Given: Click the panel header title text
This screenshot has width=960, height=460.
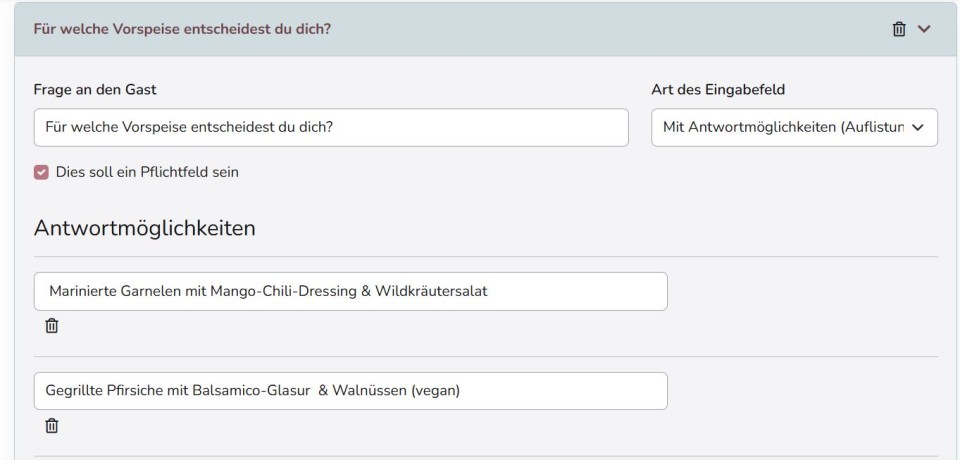Looking at the screenshot, I should point(182,29).
